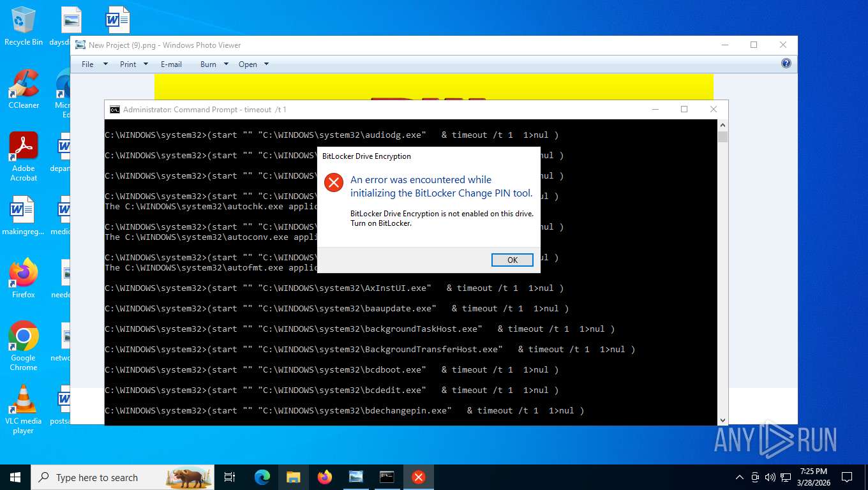
Task: Click OK in the BitLocker error dialog
Action: pos(513,260)
